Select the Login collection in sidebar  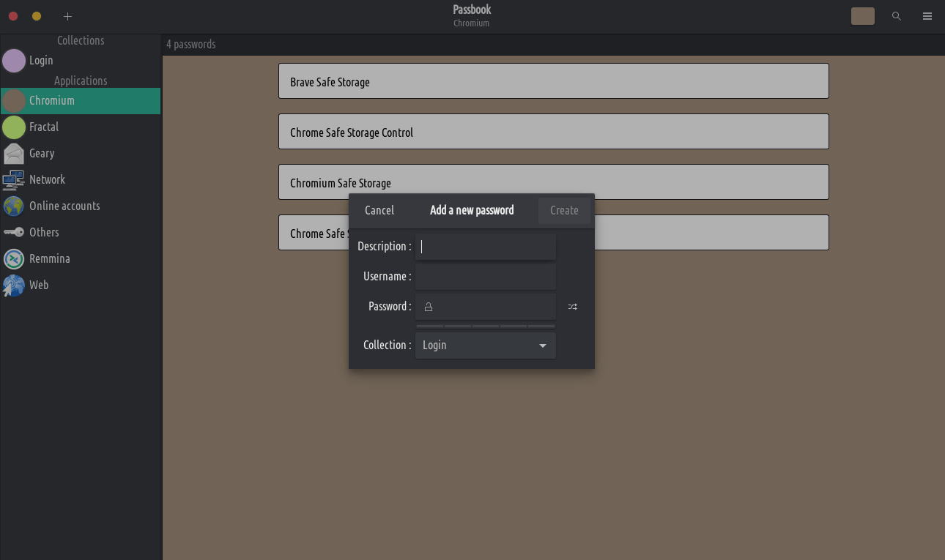[x=41, y=61]
